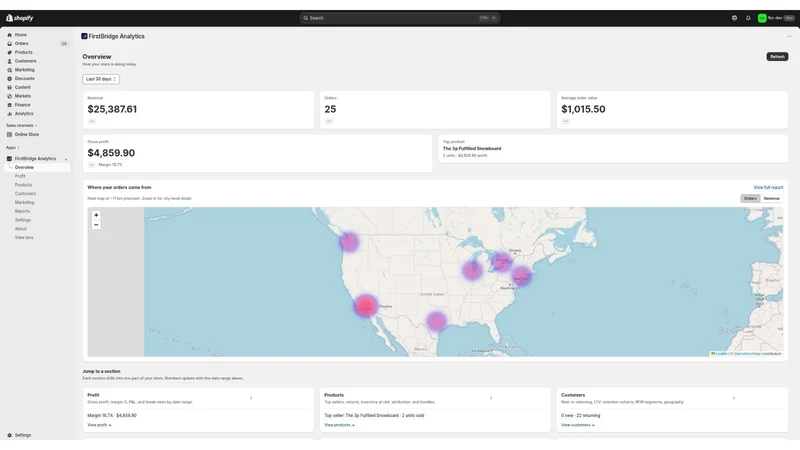The width and height of the screenshot is (800, 450).
Task: Click the Orders count badge 24
Action: pyautogui.click(x=64, y=43)
